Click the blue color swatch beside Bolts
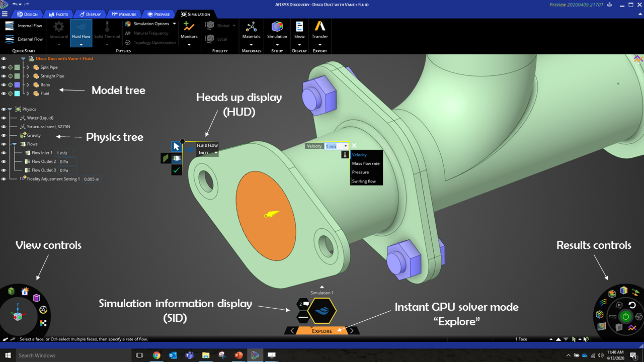The width and height of the screenshot is (644, 362). pos(17,85)
